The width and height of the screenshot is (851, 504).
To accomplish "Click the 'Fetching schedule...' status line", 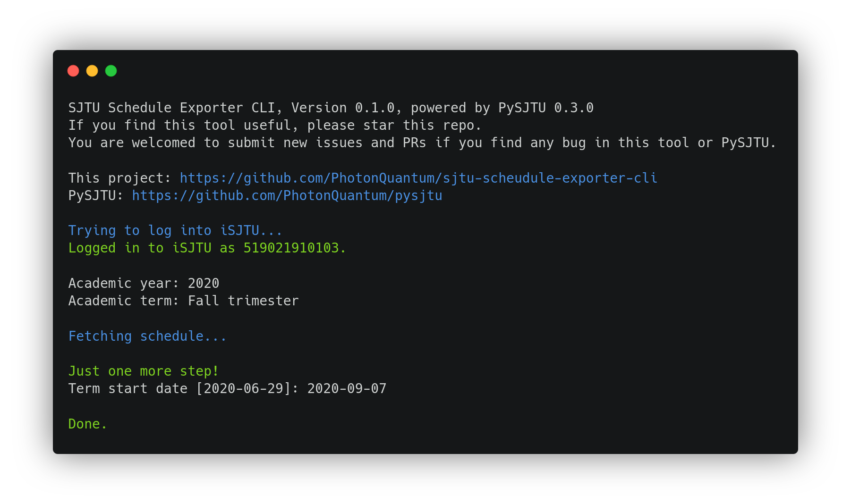I will click(x=147, y=336).
